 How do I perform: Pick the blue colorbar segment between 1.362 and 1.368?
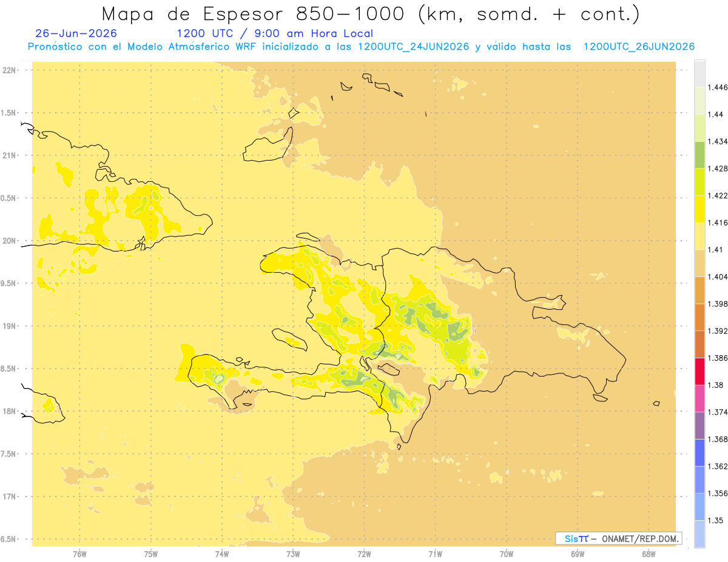tap(699, 453)
